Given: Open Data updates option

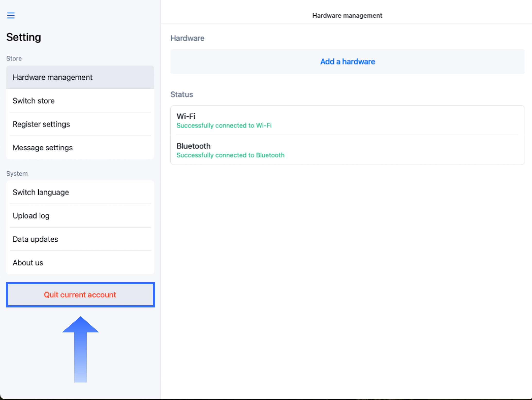Looking at the screenshot, I should (x=80, y=239).
